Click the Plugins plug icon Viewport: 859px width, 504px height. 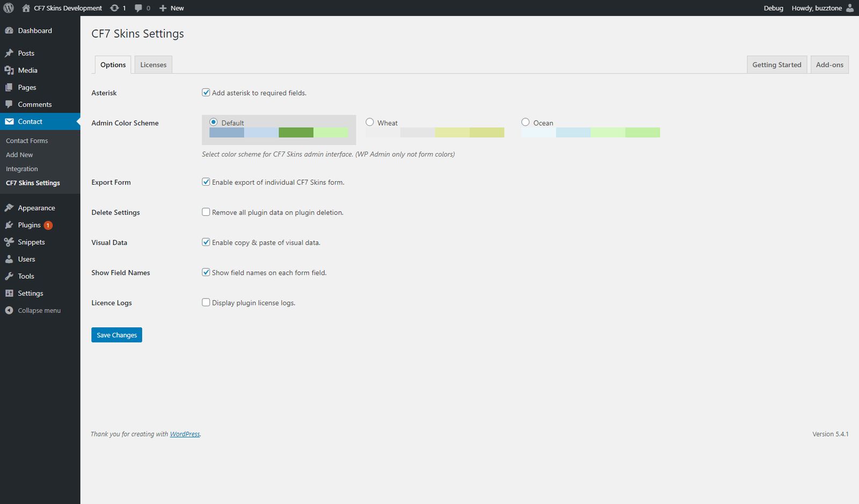(x=9, y=225)
